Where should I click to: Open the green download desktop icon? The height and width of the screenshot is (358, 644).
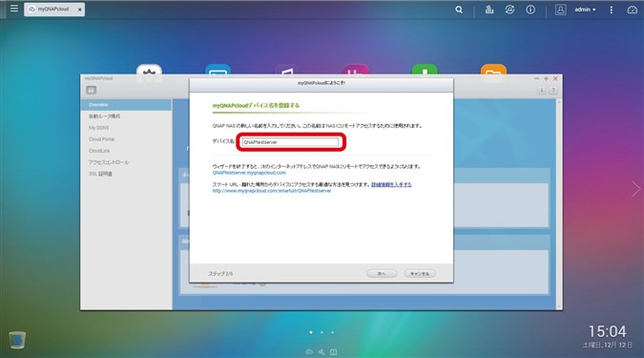(x=425, y=70)
